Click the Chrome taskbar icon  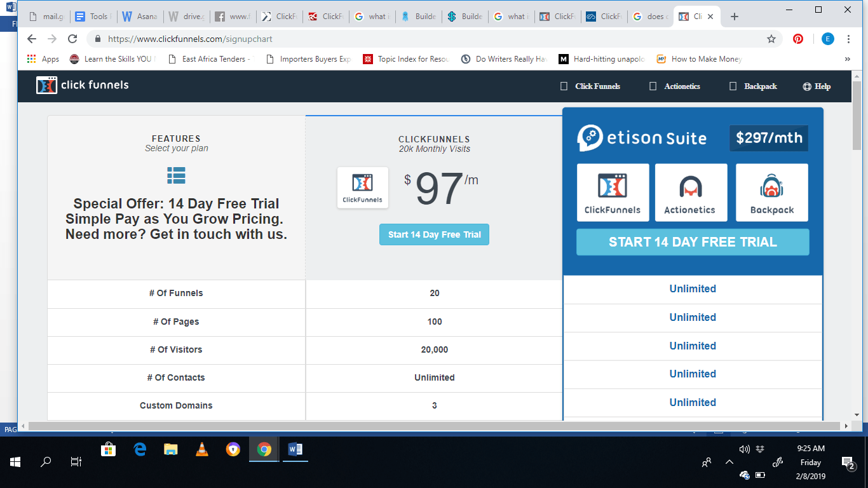point(264,450)
